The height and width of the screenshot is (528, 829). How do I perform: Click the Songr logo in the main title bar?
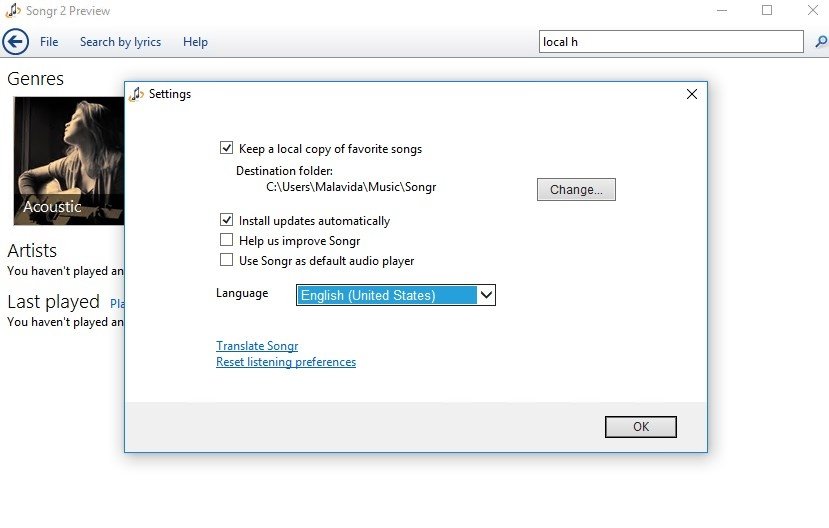coord(13,10)
